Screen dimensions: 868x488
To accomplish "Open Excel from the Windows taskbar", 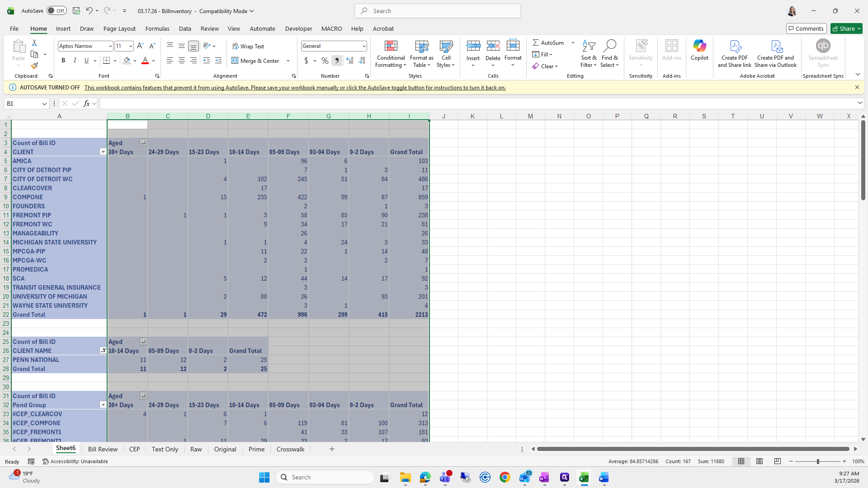I will point(584,478).
